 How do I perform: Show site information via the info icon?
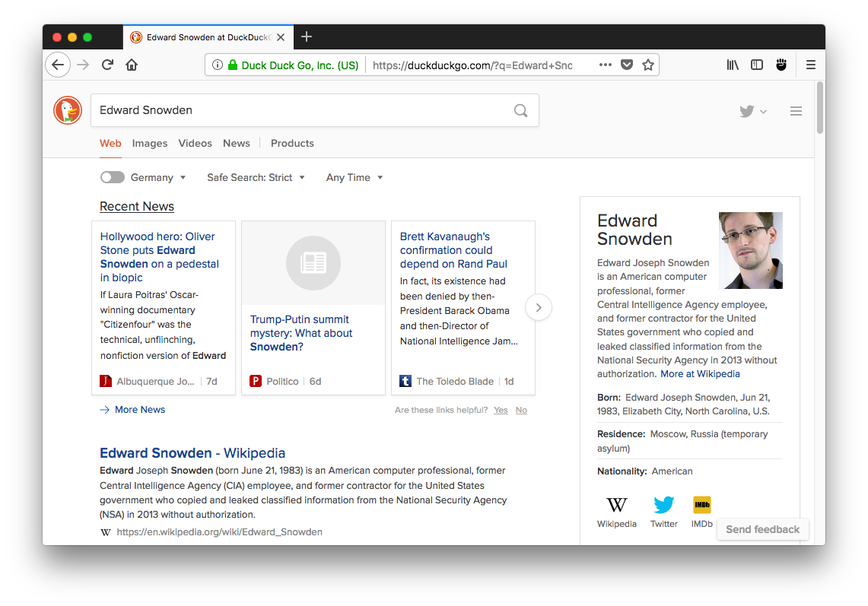pyautogui.click(x=218, y=65)
